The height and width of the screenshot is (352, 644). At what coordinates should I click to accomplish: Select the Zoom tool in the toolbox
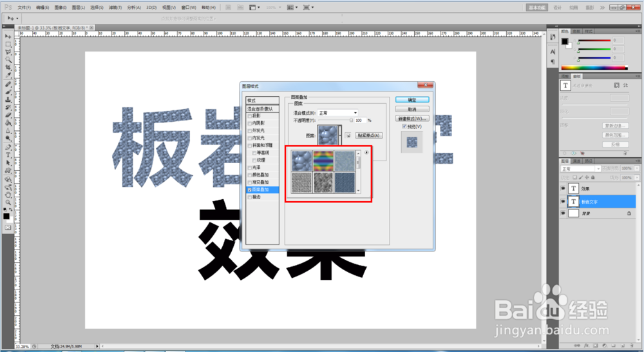click(8, 203)
